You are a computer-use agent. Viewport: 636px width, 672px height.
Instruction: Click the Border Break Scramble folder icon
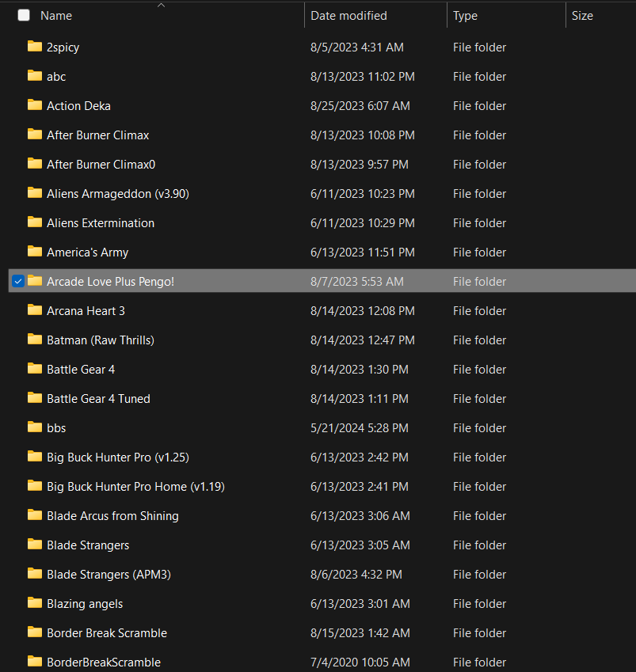click(x=35, y=632)
